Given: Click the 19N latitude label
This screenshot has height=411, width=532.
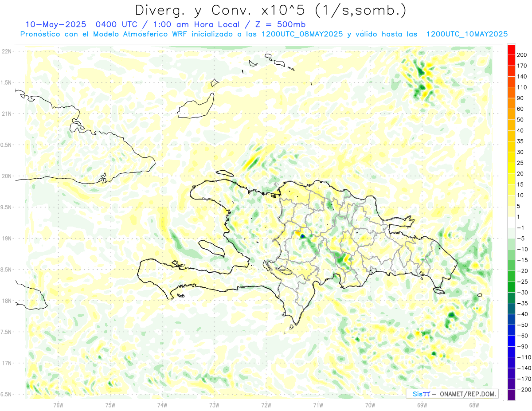Looking at the screenshot, I should [x=6, y=238].
